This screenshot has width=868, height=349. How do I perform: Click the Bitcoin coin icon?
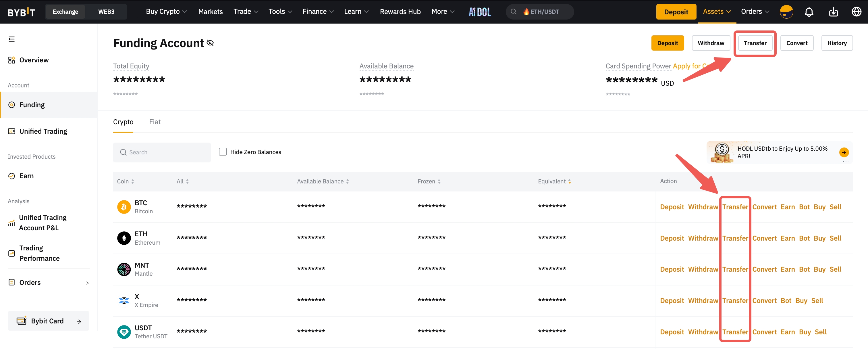124,207
